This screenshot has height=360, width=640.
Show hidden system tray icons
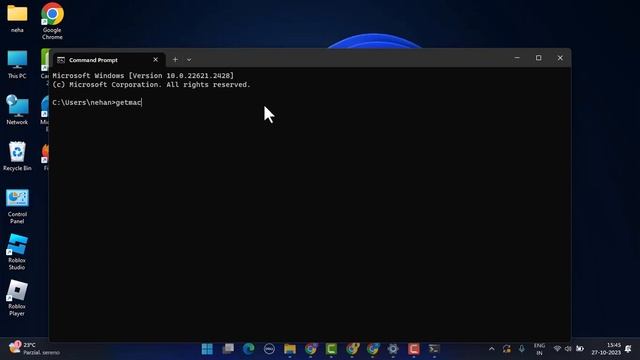(492, 349)
